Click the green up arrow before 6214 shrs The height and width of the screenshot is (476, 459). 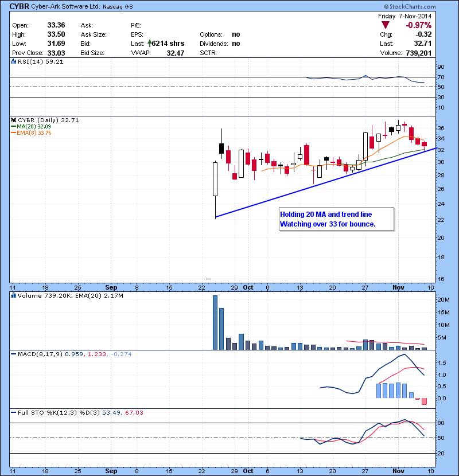149,44
